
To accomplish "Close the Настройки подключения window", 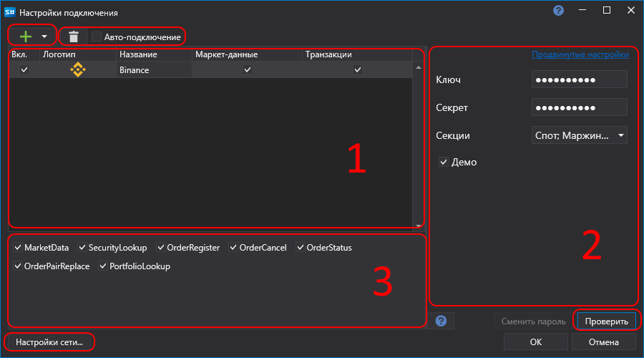I will tap(631, 10).
